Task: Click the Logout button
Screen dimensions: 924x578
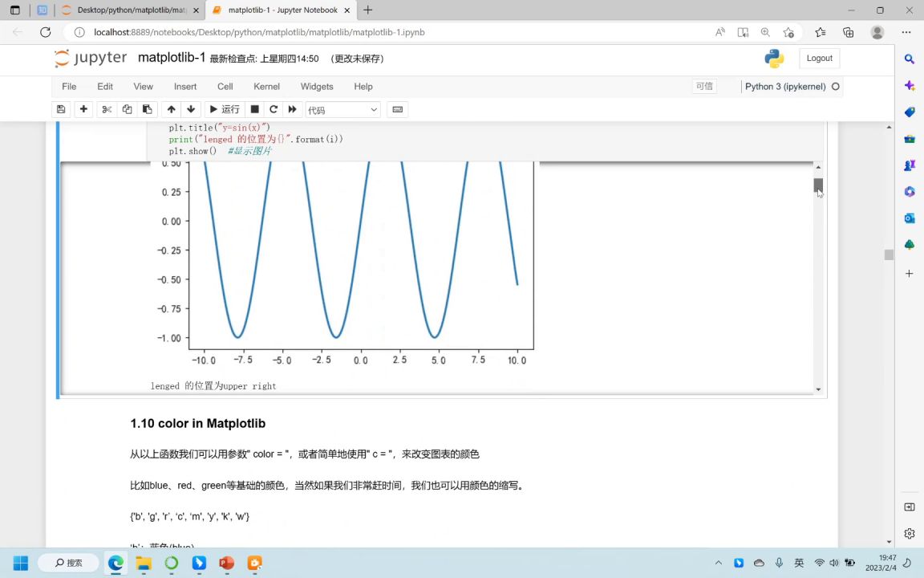Action: [x=819, y=58]
